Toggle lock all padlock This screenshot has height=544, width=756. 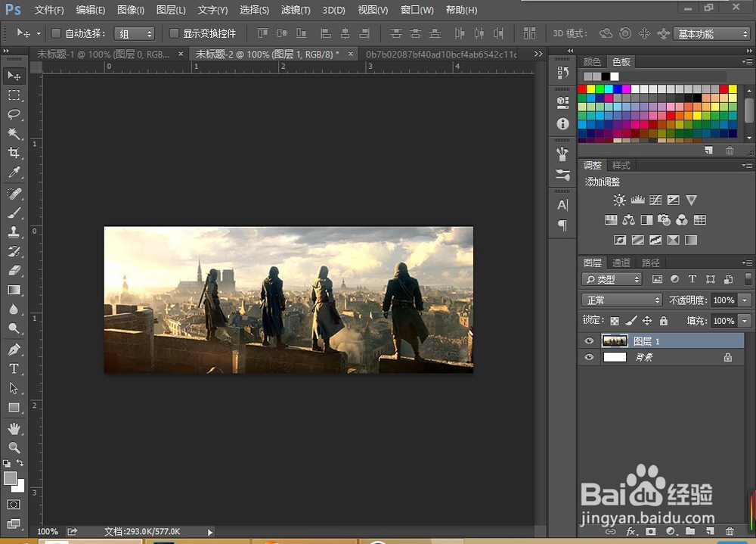point(664,321)
